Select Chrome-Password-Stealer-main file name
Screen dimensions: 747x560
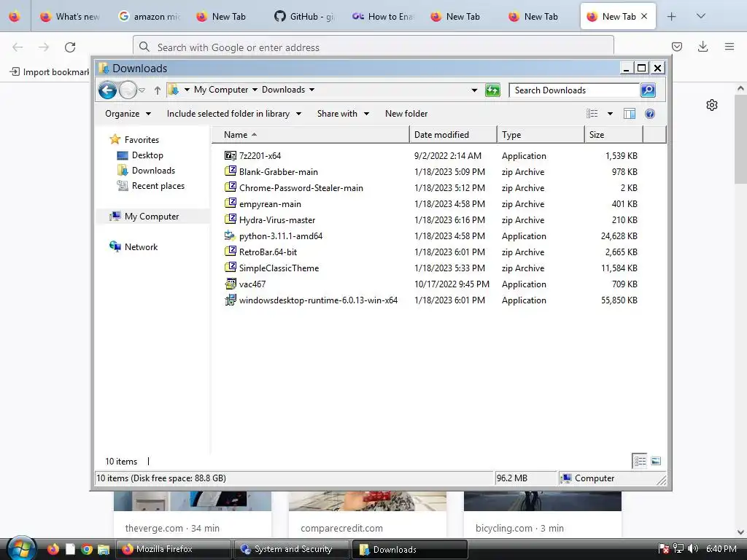[301, 187]
